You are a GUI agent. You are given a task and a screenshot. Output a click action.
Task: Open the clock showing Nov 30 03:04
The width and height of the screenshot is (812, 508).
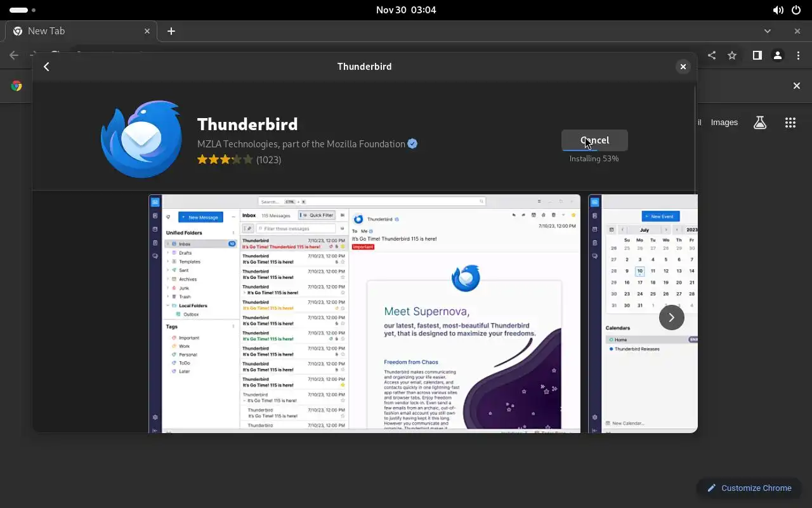(406, 10)
